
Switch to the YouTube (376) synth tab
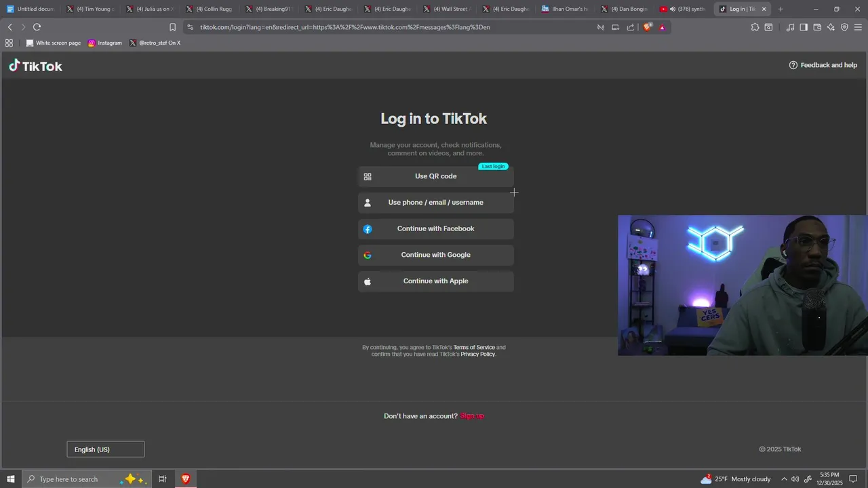pyautogui.click(x=682, y=9)
